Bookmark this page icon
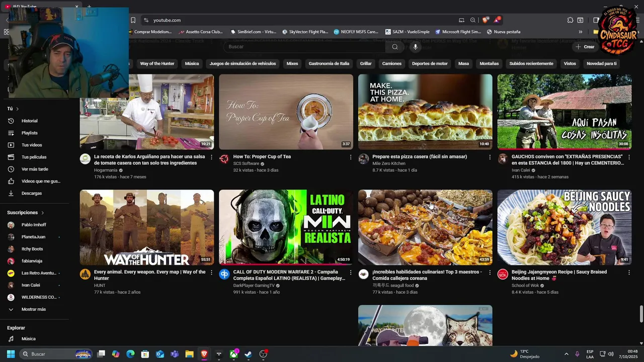Viewport: 644px width, 362px height. tap(133, 20)
